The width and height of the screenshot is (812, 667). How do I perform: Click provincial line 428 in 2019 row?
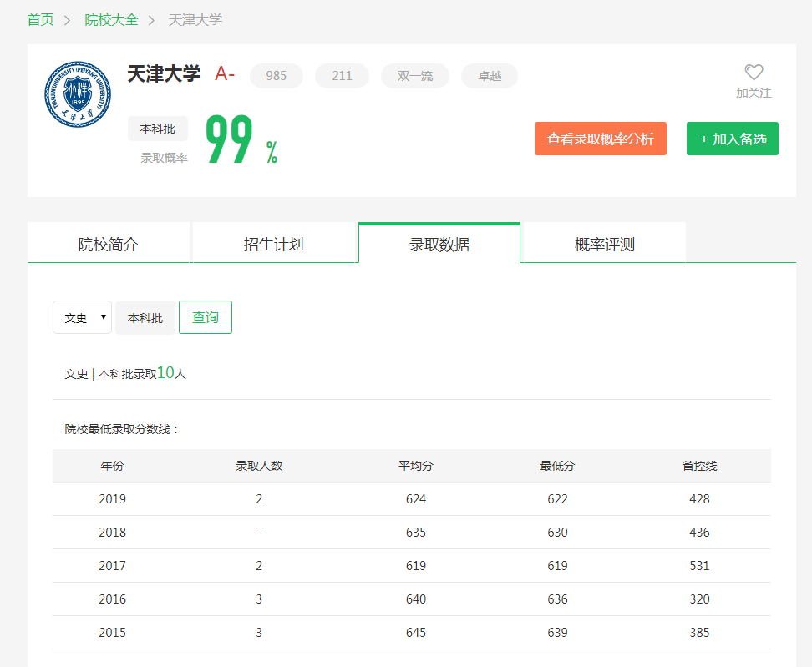point(699,499)
